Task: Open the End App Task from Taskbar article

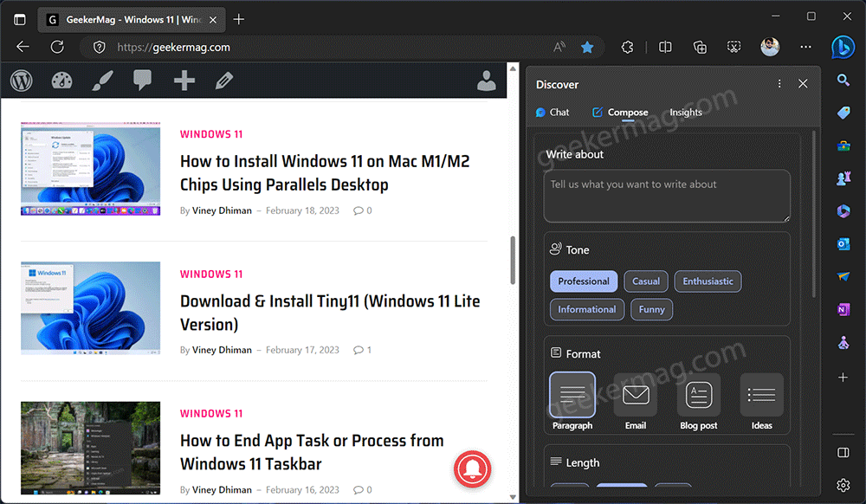Action: [312, 452]
